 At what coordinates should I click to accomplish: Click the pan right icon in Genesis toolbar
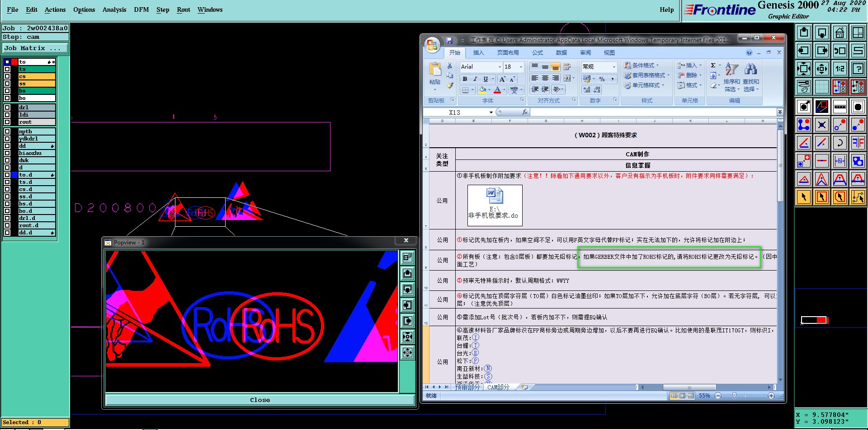(822, 51)
